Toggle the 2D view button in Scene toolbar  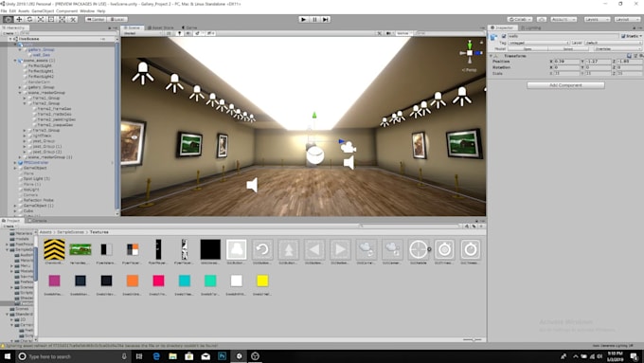tap(169, 33)
